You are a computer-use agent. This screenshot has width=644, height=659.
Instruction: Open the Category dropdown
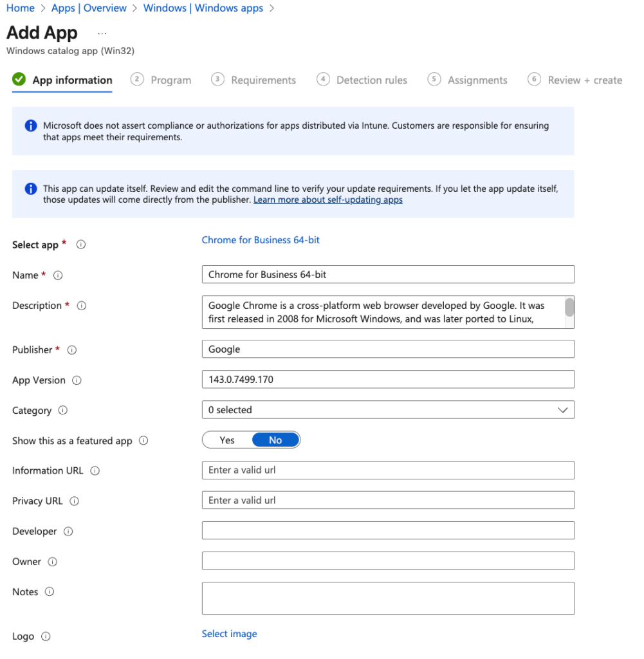(387, 410)
